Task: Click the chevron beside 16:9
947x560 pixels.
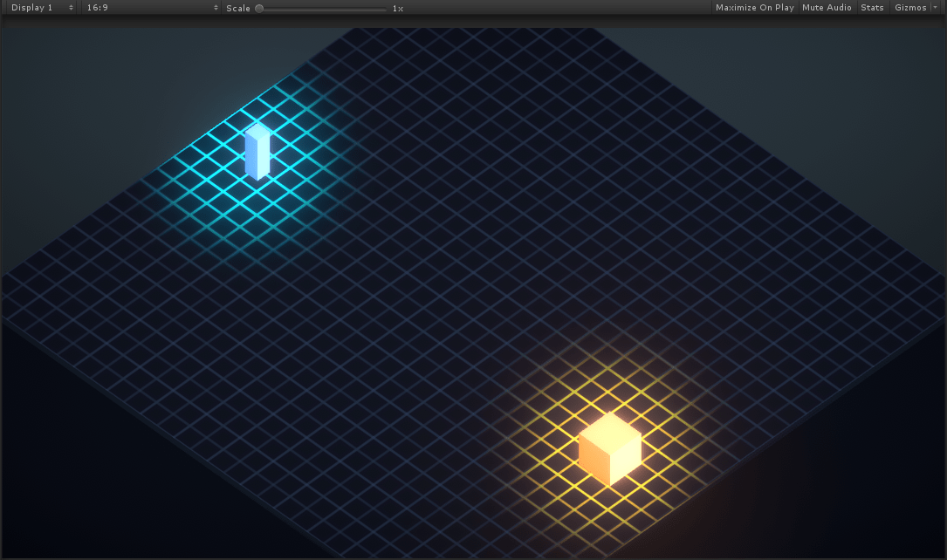Action: tap(216, 8)
